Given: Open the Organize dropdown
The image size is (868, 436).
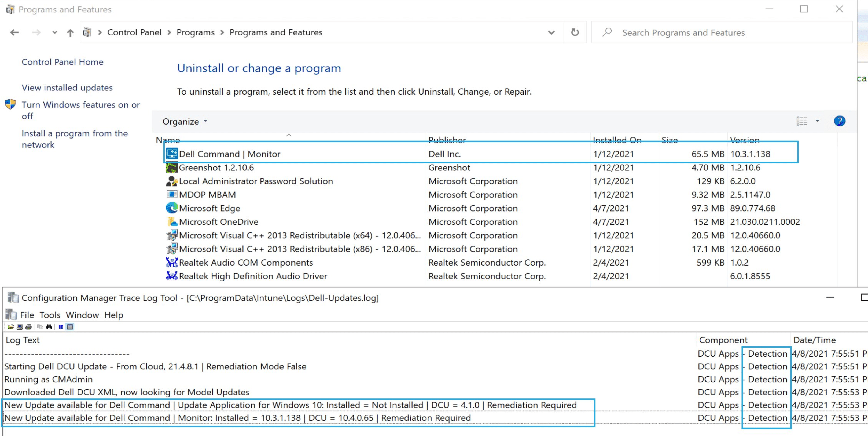Looking at the screenshot, I should pos(184,121).
